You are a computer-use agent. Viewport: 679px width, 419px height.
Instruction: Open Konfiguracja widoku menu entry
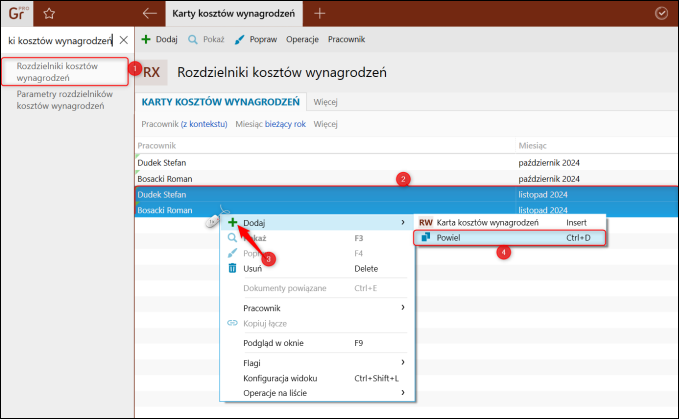(x=317, y=378)
